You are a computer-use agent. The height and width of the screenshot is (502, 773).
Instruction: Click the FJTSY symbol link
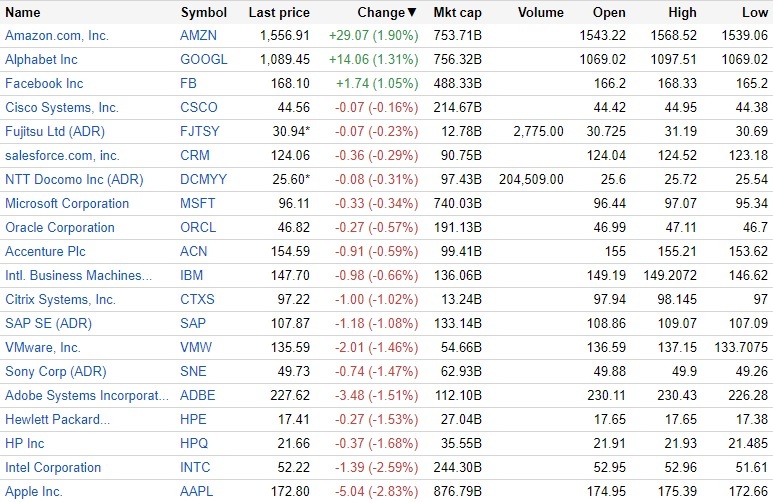click(200, 131)
